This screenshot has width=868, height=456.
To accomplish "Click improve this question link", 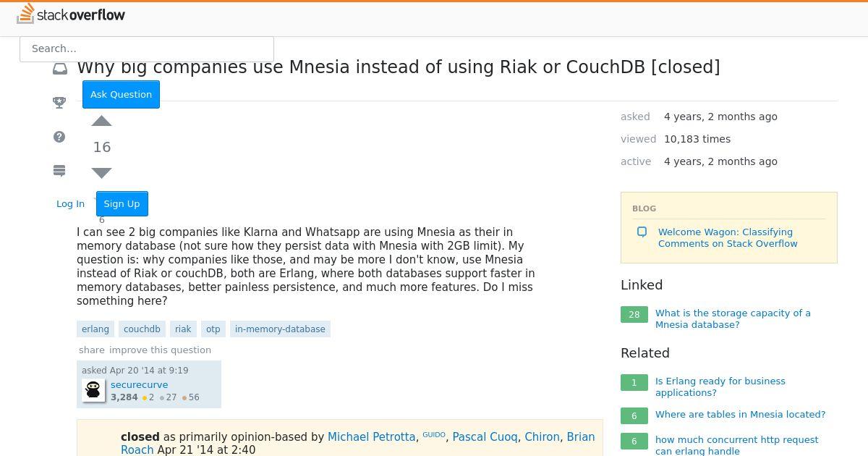I will click(x=161, y=350).
